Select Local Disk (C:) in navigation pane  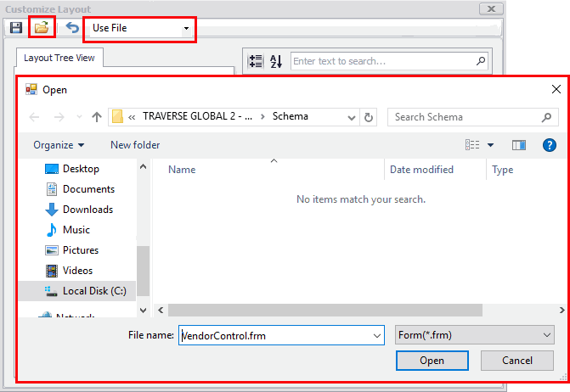pos(93,291)
